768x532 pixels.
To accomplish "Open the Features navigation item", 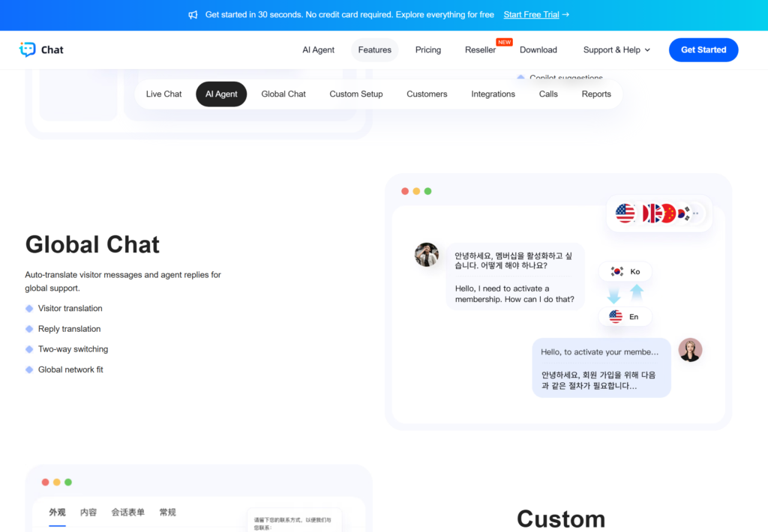I will 375,50.
